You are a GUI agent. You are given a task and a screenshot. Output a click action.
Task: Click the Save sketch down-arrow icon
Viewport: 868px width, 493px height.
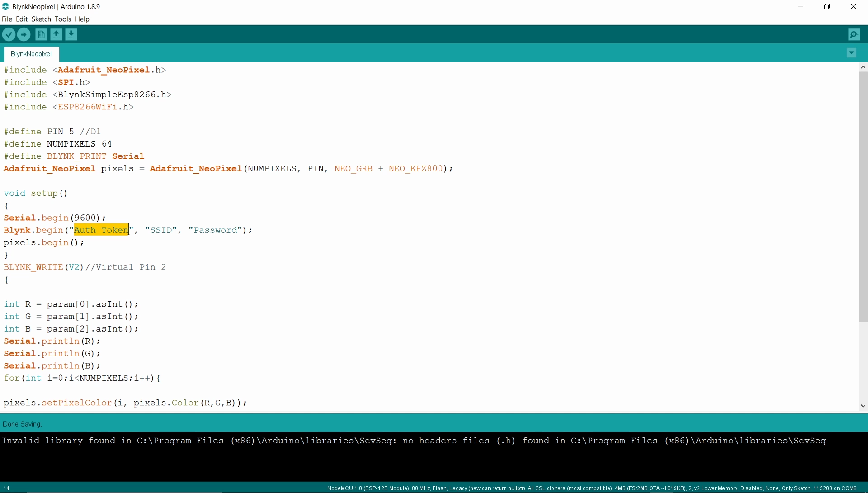click(x=71, y=34)
